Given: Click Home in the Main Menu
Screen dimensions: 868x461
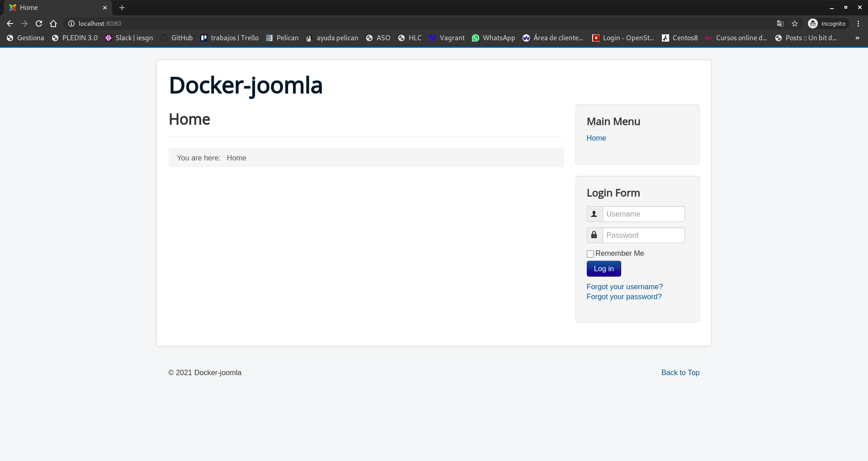Looking at the screenshot, I should (596, 138).
